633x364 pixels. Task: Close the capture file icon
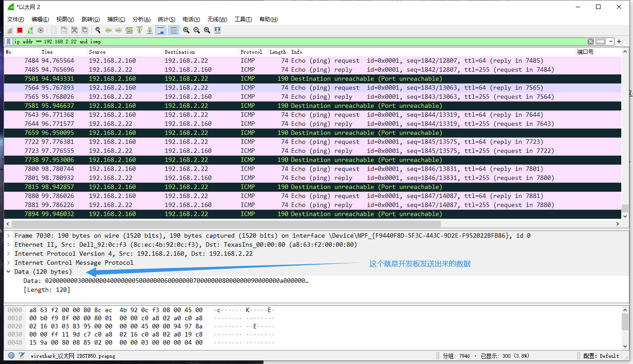coord(74,30)
